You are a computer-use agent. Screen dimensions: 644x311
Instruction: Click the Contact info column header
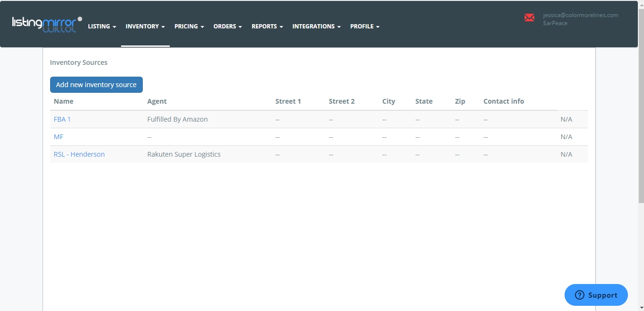tap(504, 101)
